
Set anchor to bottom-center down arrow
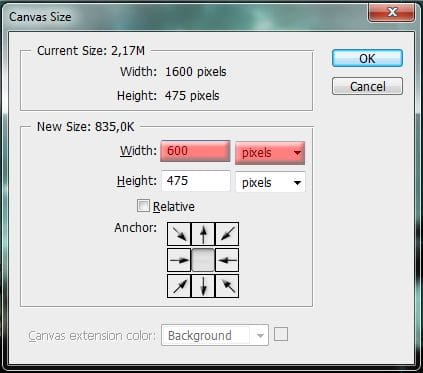203,286
